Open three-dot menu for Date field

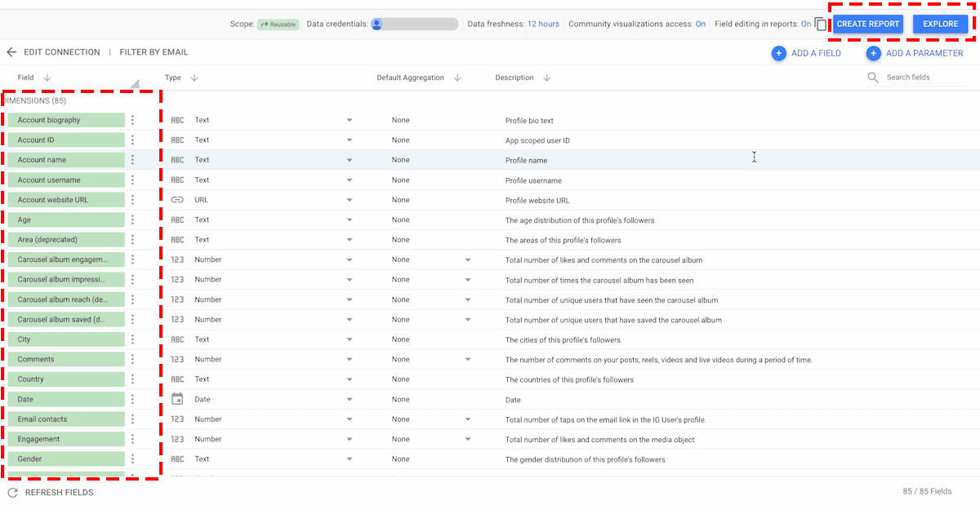[x=132, y=399]
